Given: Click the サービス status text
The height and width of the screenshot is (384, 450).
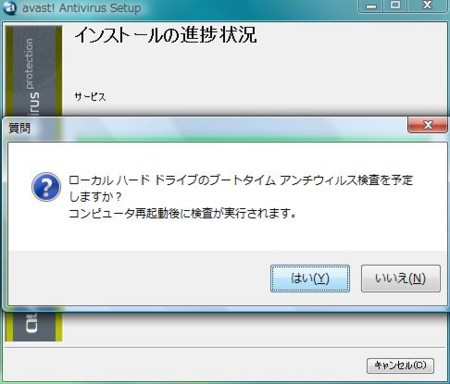Looking at the screenshot, I should [x=90, y=97].
